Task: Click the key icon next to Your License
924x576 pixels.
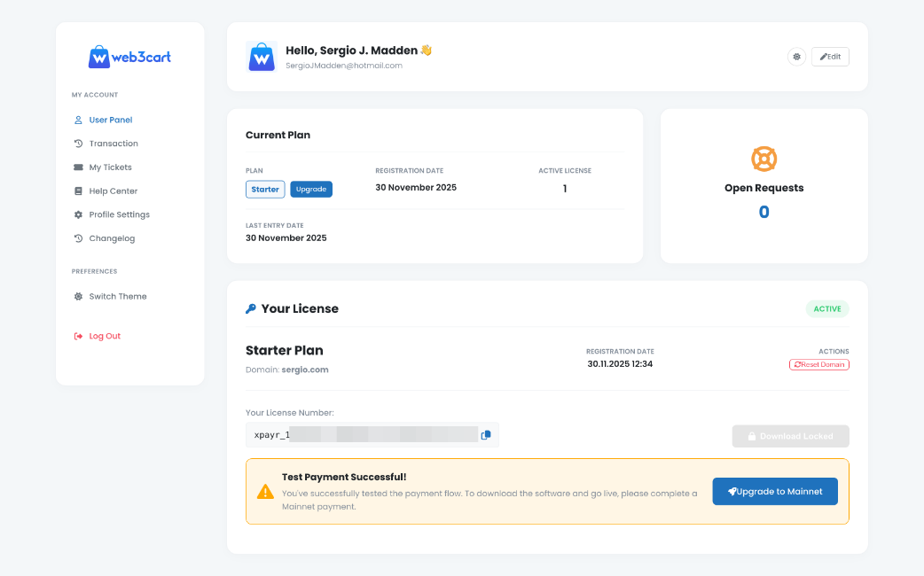Action: (x=251, y=309)
